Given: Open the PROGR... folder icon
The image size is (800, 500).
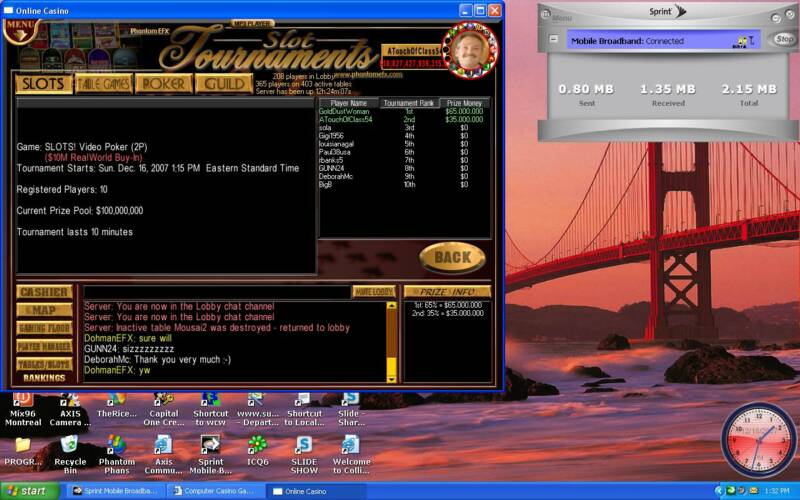Looking at the screenshot, I should 23,452.
